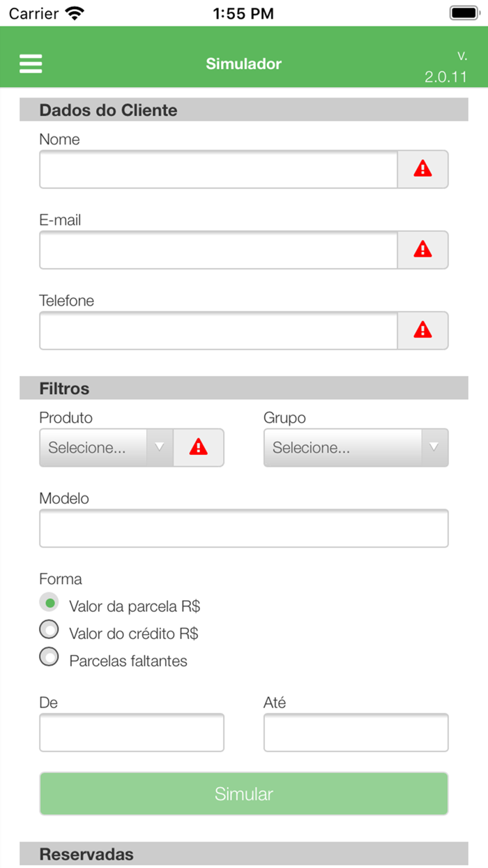Focus the Modelo text field

click(x=243, y=528)
